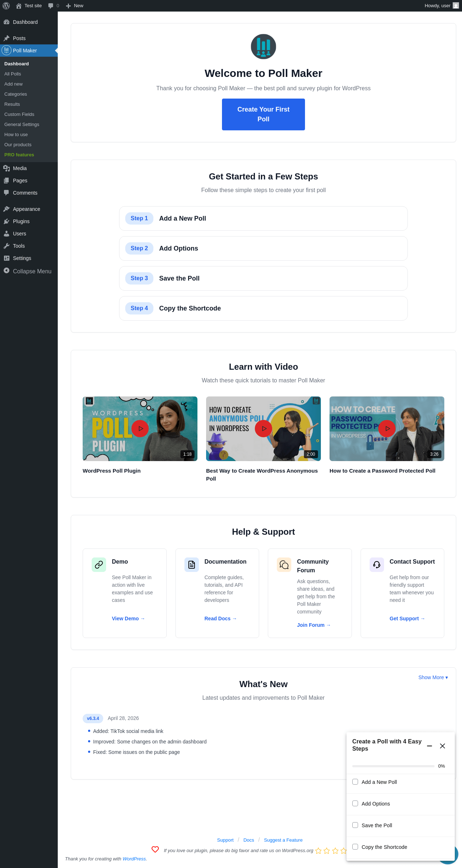This screenshot has width=462, height=868.
Task: Open the comments bubble in the admin bar
Action: [x=51, y=6]
